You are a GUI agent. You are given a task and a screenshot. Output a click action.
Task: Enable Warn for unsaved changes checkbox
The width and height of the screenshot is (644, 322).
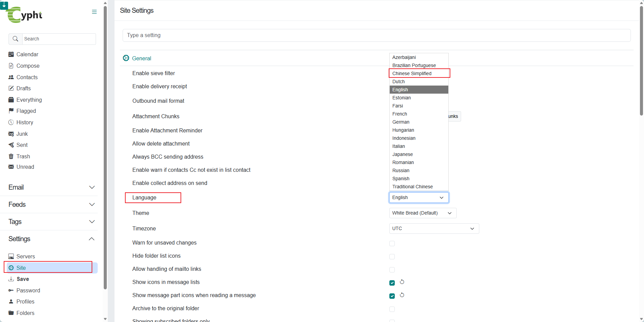392,244
